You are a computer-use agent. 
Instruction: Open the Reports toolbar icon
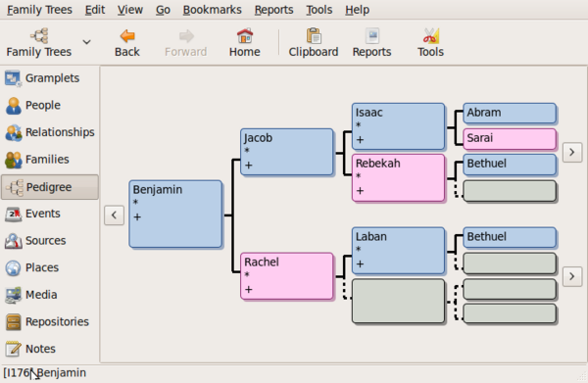(372, 36)
